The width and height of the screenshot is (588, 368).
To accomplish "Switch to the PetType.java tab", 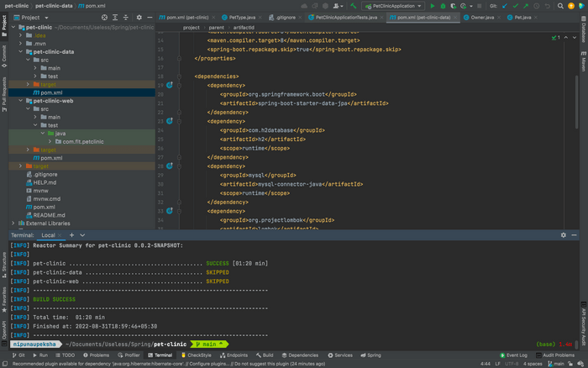I will [x=242, y=18].
